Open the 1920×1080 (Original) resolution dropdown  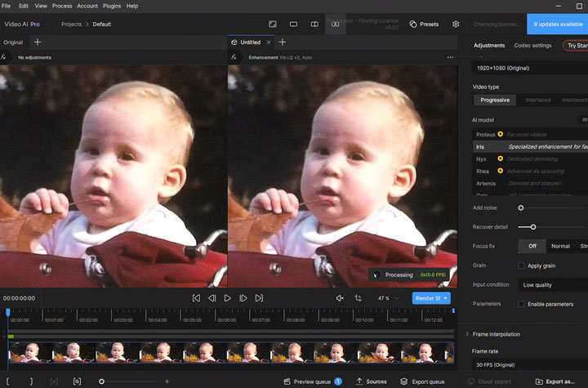pos(530,68)
